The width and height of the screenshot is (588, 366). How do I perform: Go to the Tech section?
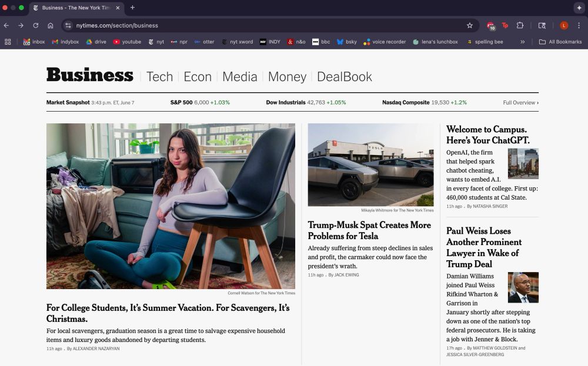coord(159,77)
